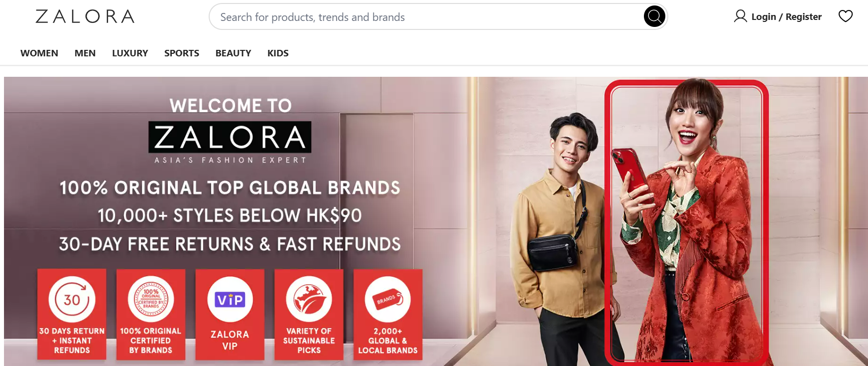Open the wishlist heart icon
Image resolution: width=868 pixels, height=366 pixels.
[x=845, y=16]
